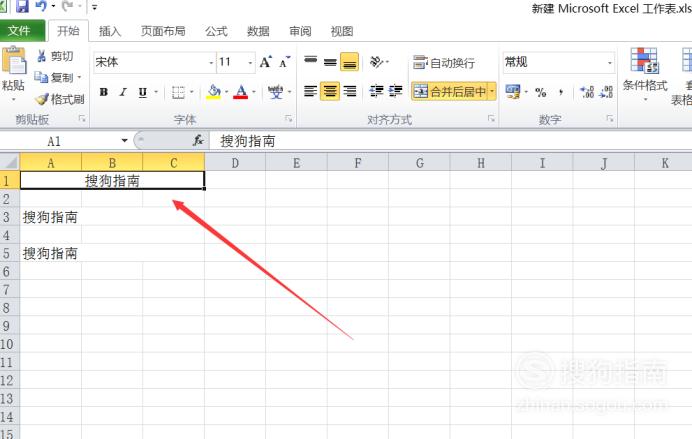This screenshot has height=439, width=692.
Task: Click the 自动换行 wrap text button
Action: coord(444,63)
